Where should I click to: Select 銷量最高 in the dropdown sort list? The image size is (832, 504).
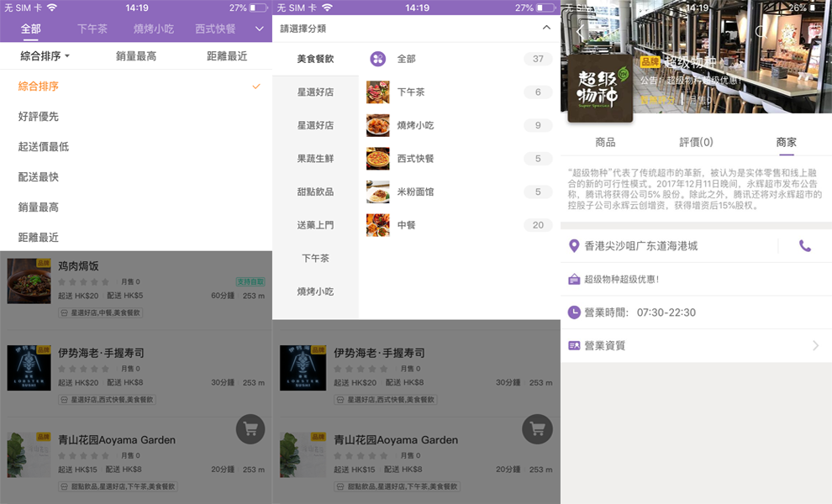point(38,207)
